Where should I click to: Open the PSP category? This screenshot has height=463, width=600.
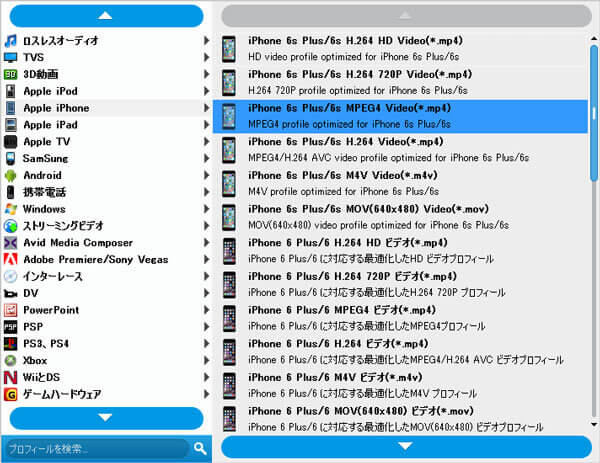(106, 327)
